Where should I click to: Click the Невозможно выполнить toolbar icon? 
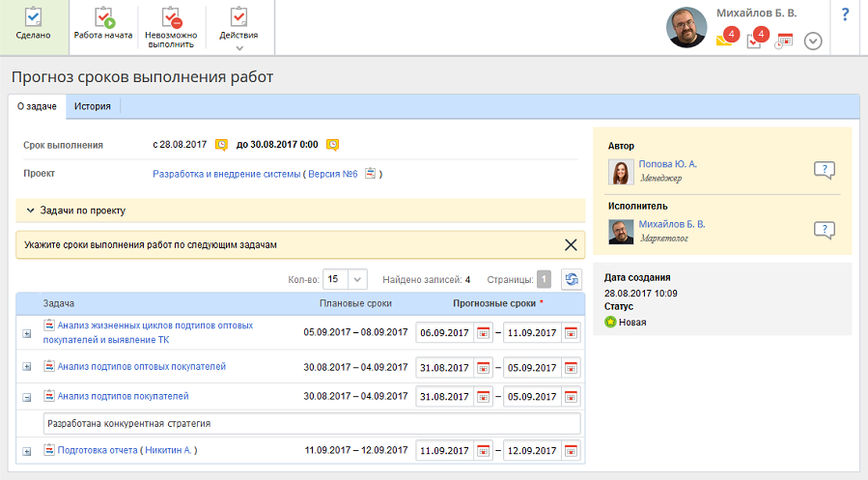(171, 17)
